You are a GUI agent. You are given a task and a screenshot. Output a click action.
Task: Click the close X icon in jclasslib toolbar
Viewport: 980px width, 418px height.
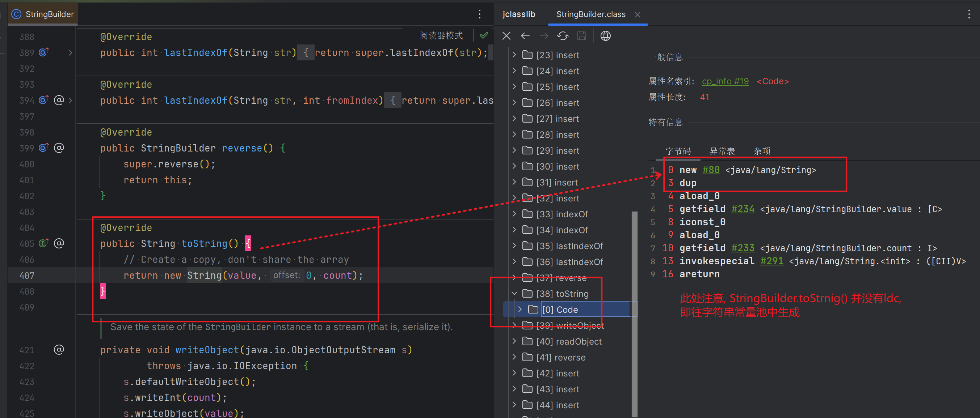coord(506,35)
